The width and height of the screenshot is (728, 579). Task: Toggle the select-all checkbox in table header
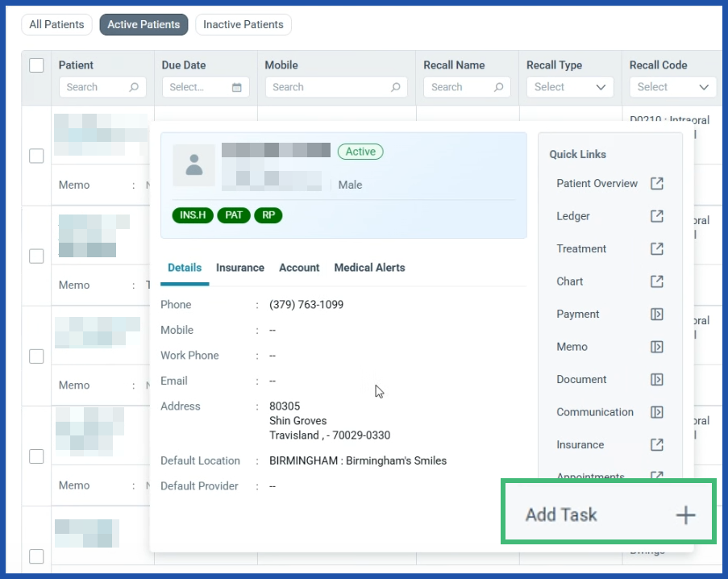[x=35, y=65]
